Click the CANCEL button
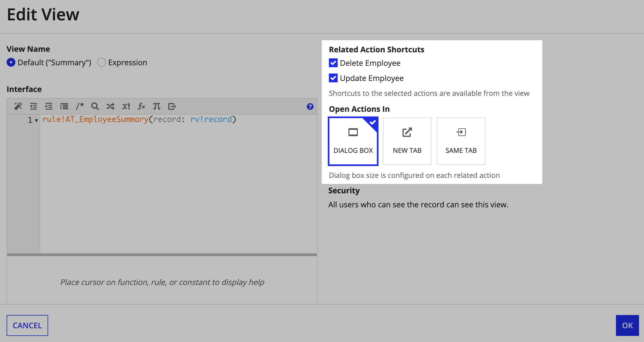The height and width of the screenshot is (342, 644). pyautogui.click(x=27, y=325)
